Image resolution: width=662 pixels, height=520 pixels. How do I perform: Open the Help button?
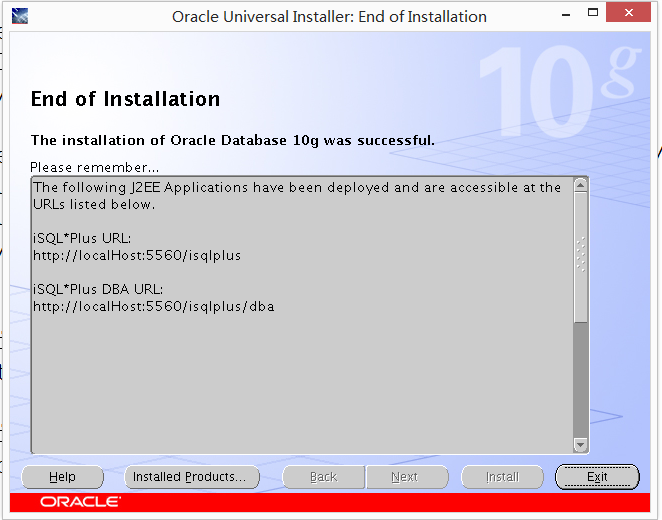(x=62, y=477)
